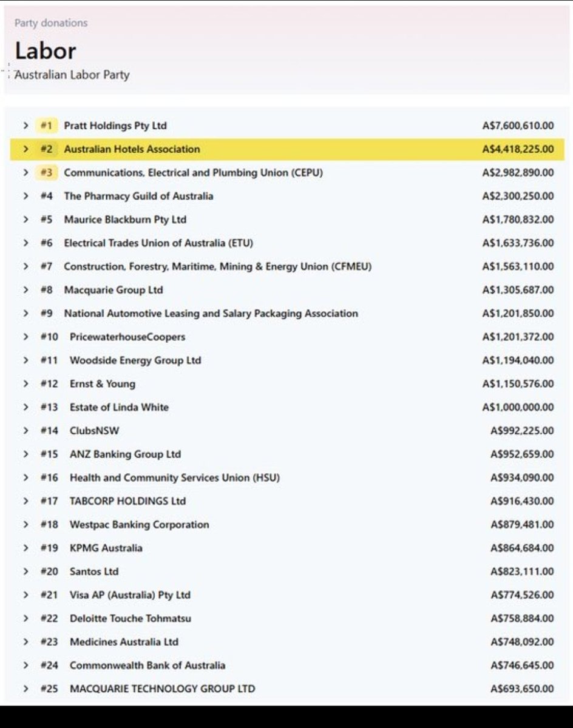Click the amount A$1,201,850.00
The height and width of the screenshot is (728, 573).
[x=518, y=314]
